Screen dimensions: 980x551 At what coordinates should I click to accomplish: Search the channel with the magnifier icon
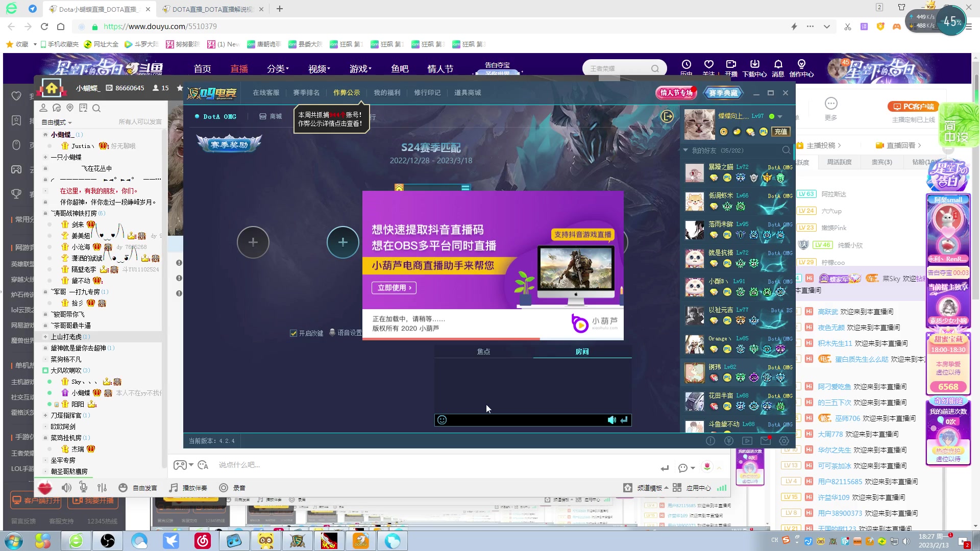pyautogui.click(x=96, y=108)
